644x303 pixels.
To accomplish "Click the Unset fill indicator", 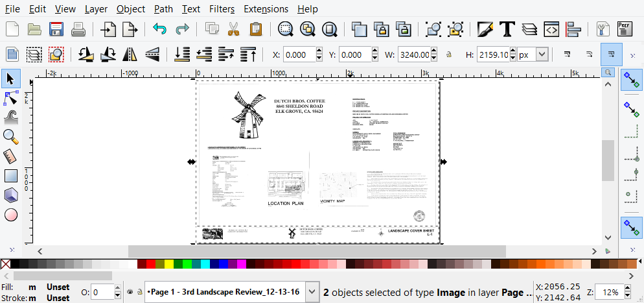I will coord(58,287).
